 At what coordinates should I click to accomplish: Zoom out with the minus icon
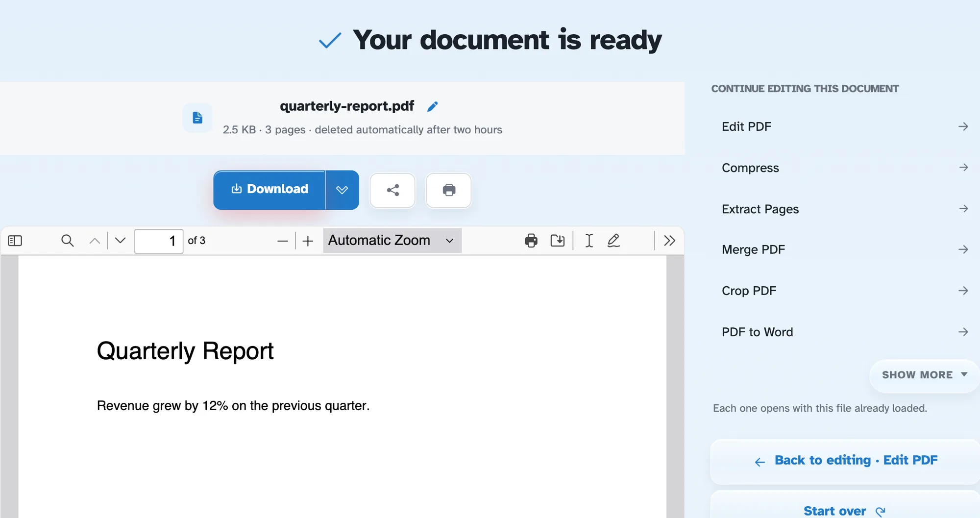point(283,241)
